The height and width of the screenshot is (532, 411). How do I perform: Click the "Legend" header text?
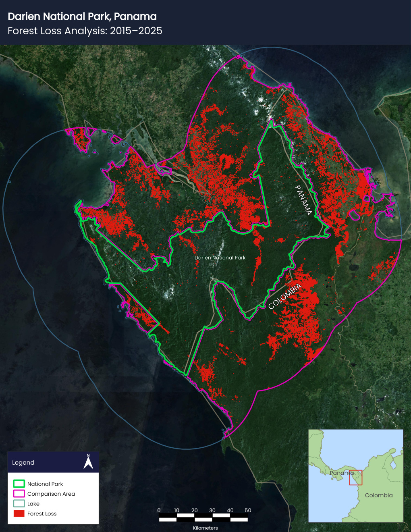click(23, 463)
